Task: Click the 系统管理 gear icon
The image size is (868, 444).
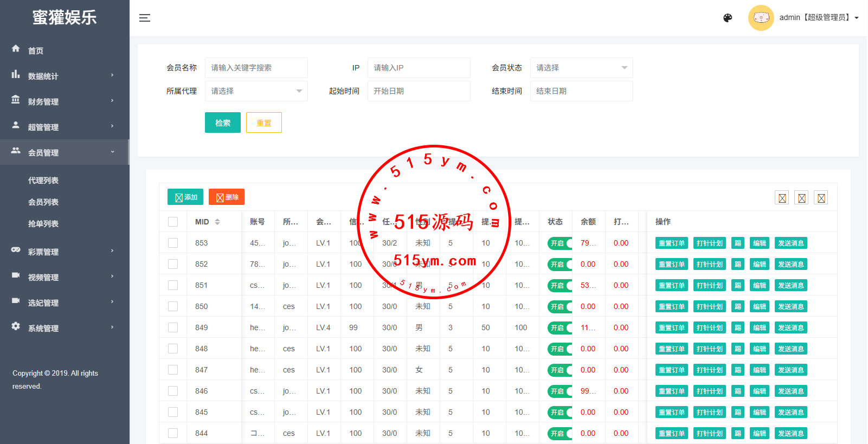Action: (x=16, y=326)
